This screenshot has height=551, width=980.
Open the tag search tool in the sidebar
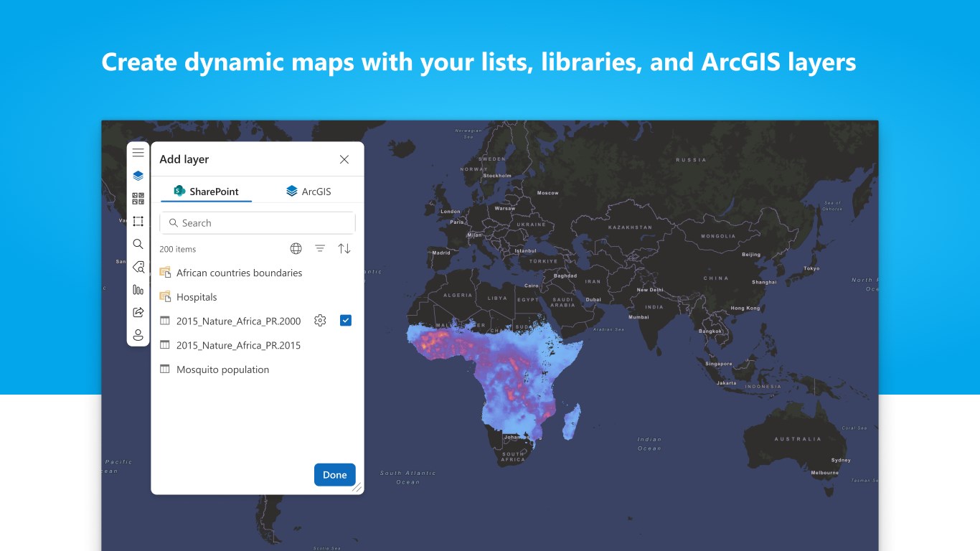[x=138, y=267]
